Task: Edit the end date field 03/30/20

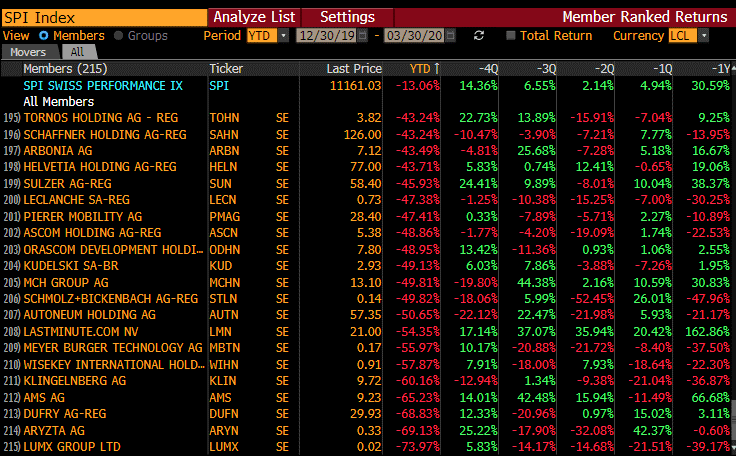Action: 414,36
